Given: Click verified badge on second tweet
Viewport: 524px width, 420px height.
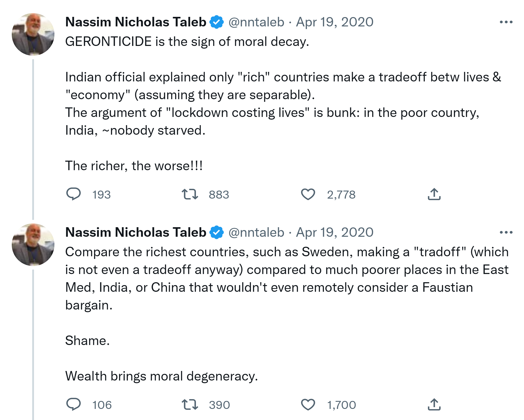Looking at the screenshot, I should coord(217,232).
